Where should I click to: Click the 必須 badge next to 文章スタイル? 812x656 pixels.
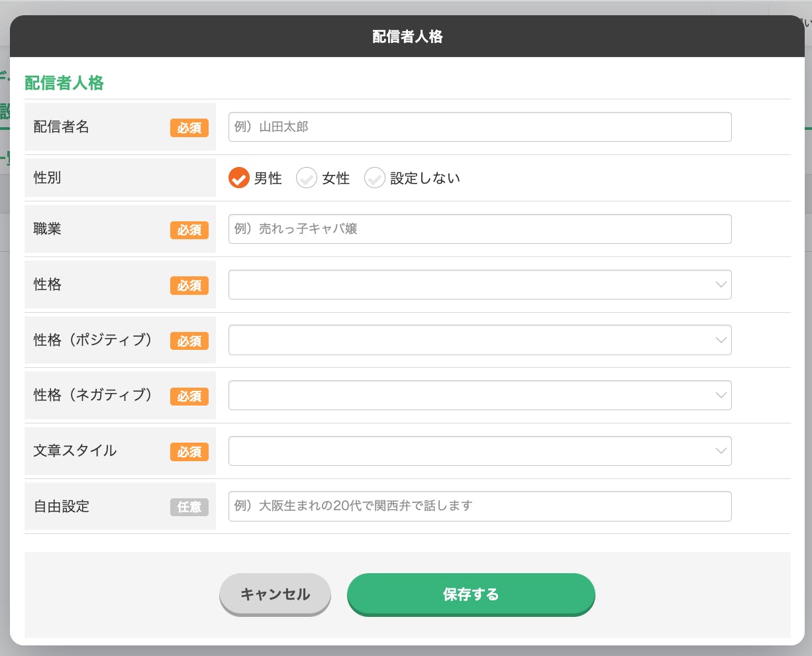[x=189, y=452]
